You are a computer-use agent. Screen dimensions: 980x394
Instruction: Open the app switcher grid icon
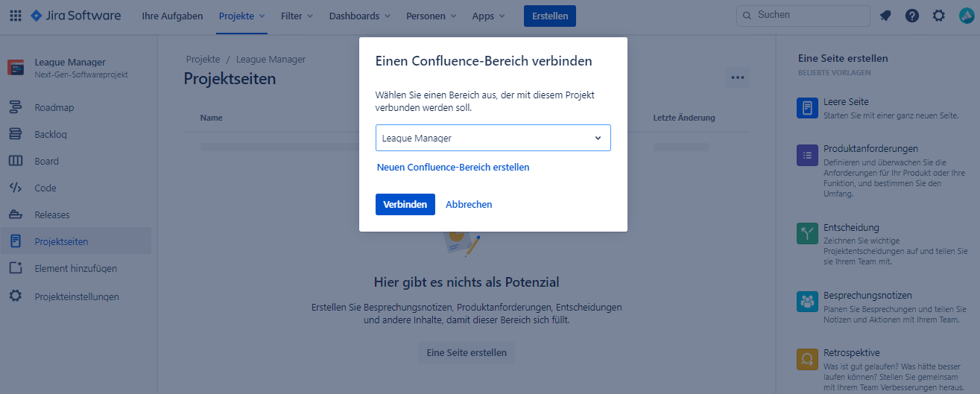pyautogui.click(x=15, y=16)
